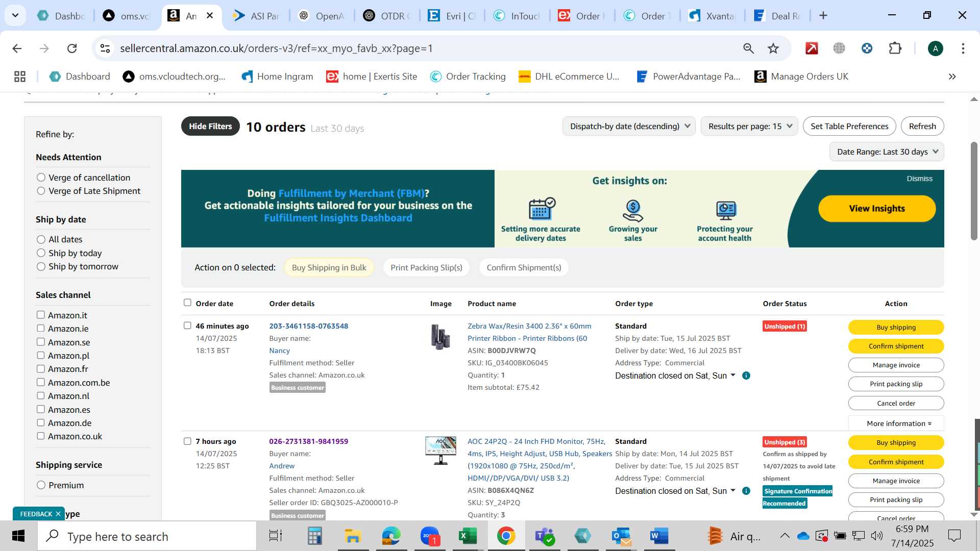Check the Amazon.it sales channel

point(41,315)
